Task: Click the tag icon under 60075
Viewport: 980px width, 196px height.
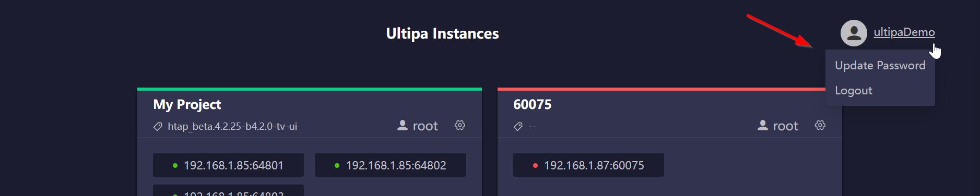Action: pos(518,127)
